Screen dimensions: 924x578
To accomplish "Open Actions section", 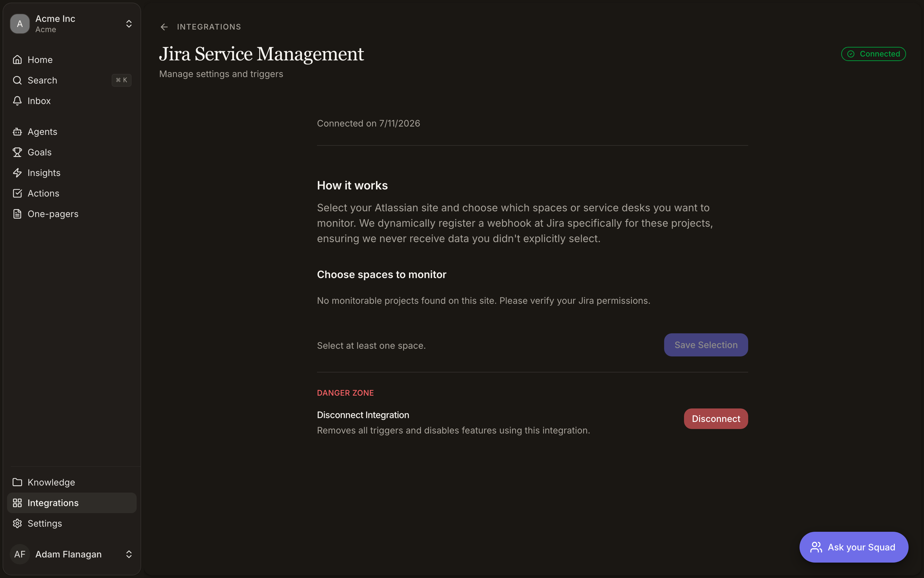I will (72, 193).
